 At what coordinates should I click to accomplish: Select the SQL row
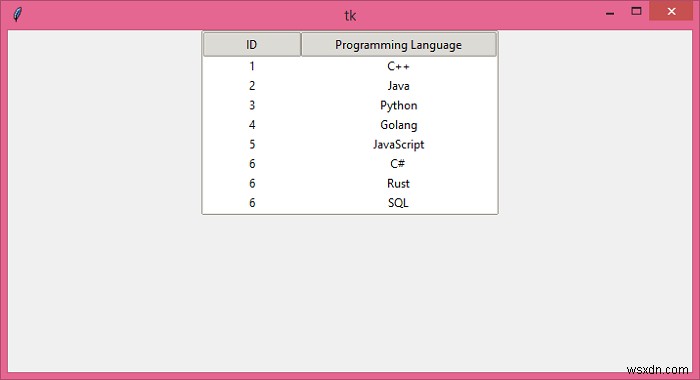point(350,203)
